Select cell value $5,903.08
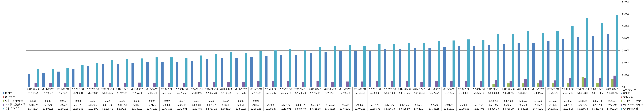Viewport: 644px width, 111px height. tap(612, 109)
